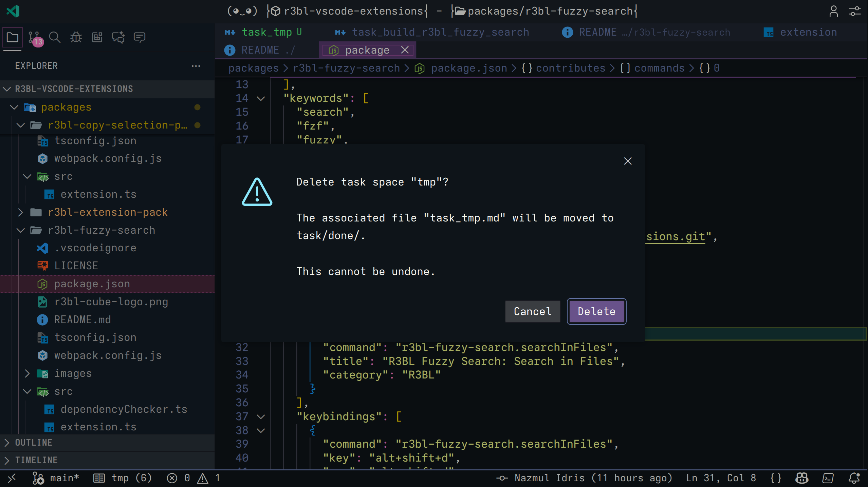Switch to the task_tmp tab
Screen dimensions: 868x487
point(266,32)
